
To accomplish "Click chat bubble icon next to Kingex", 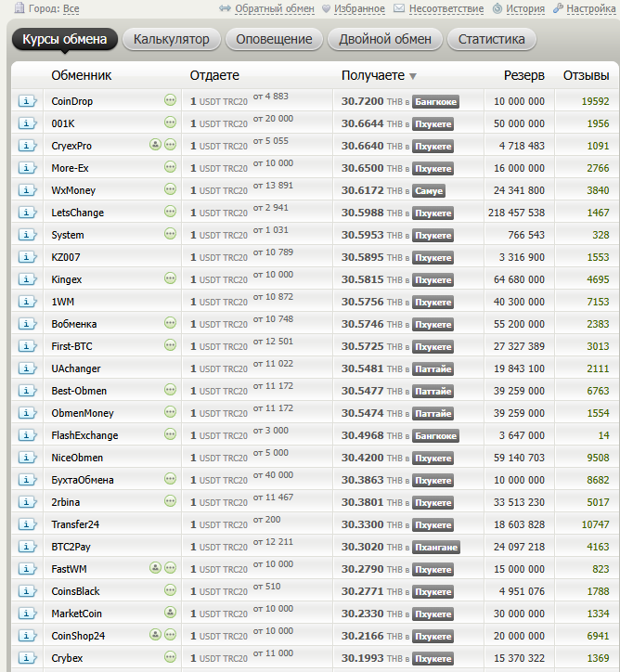I will pos(170,278).
